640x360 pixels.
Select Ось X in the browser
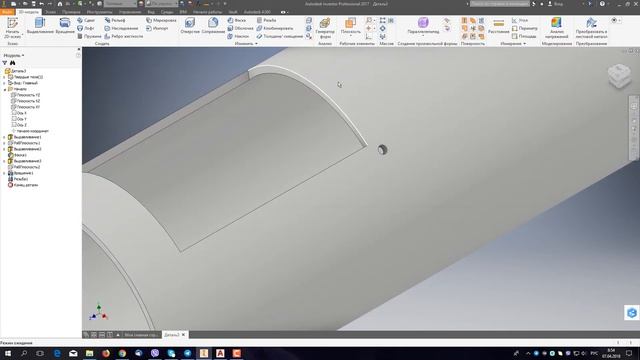[19, 113]
